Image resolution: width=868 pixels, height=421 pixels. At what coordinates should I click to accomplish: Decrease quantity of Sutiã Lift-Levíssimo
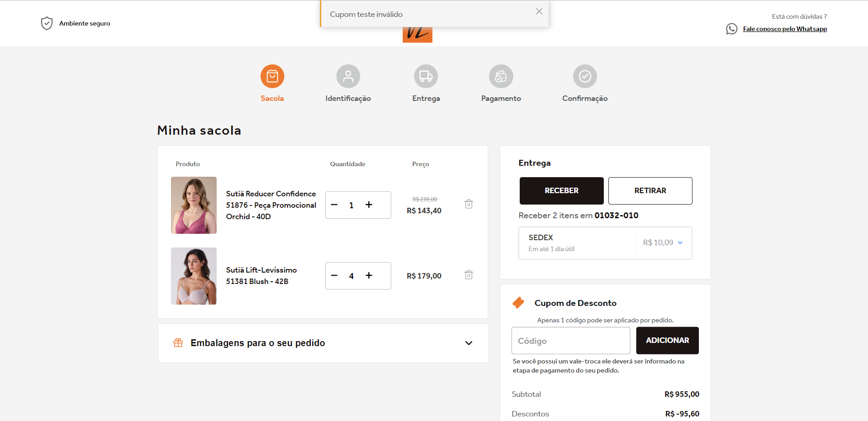pyautogui.click(x=334, y=276)
